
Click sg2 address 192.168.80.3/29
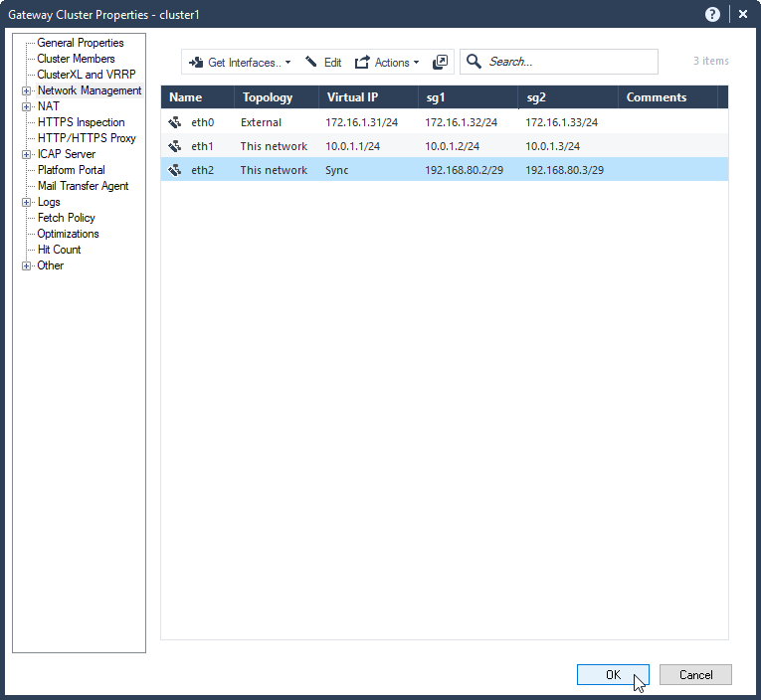pos(564,170)
